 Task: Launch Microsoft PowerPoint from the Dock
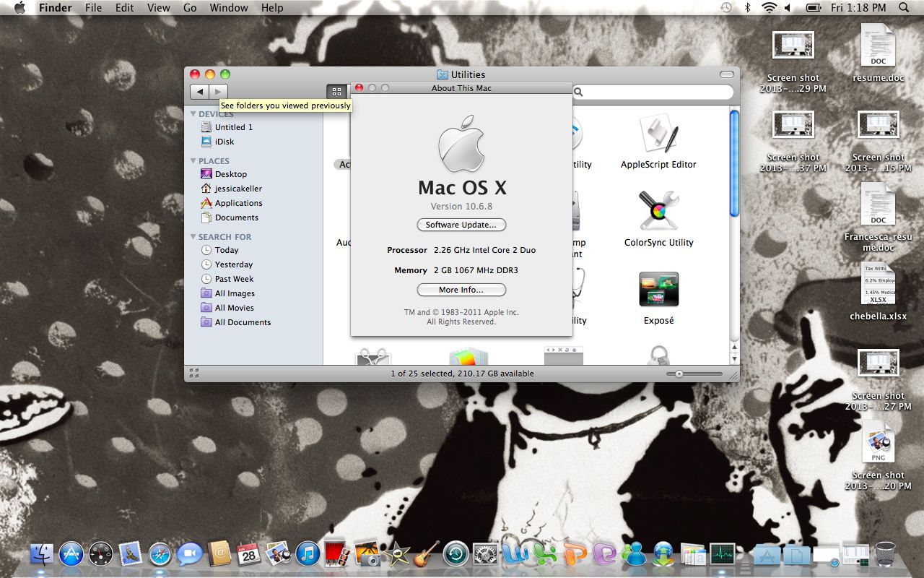coord(575,554)
